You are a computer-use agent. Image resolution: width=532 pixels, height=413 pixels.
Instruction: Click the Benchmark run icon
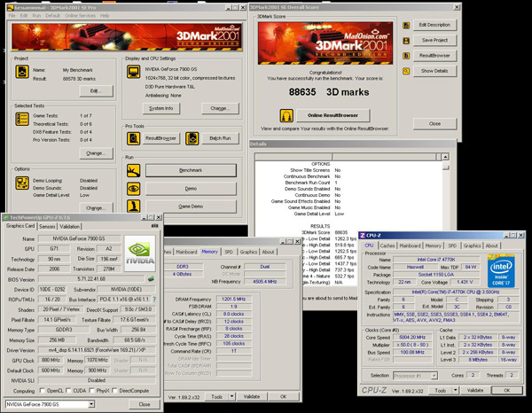134,169
